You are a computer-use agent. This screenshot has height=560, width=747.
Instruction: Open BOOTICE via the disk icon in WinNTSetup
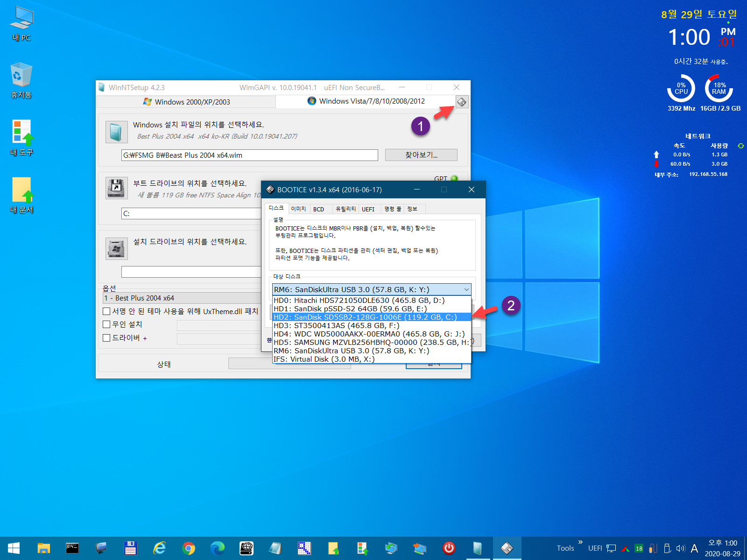pyautogui.click(x=462, y=102)
